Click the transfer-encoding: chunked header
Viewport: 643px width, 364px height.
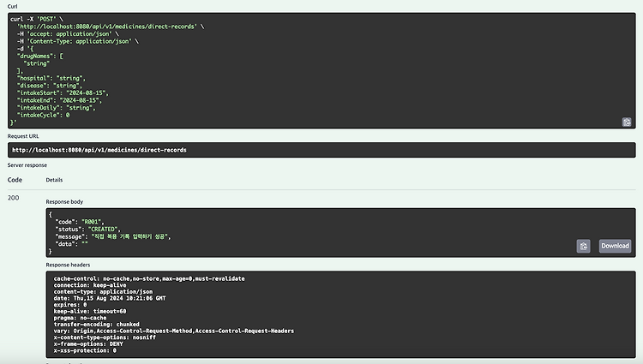[x=96, y=325]
